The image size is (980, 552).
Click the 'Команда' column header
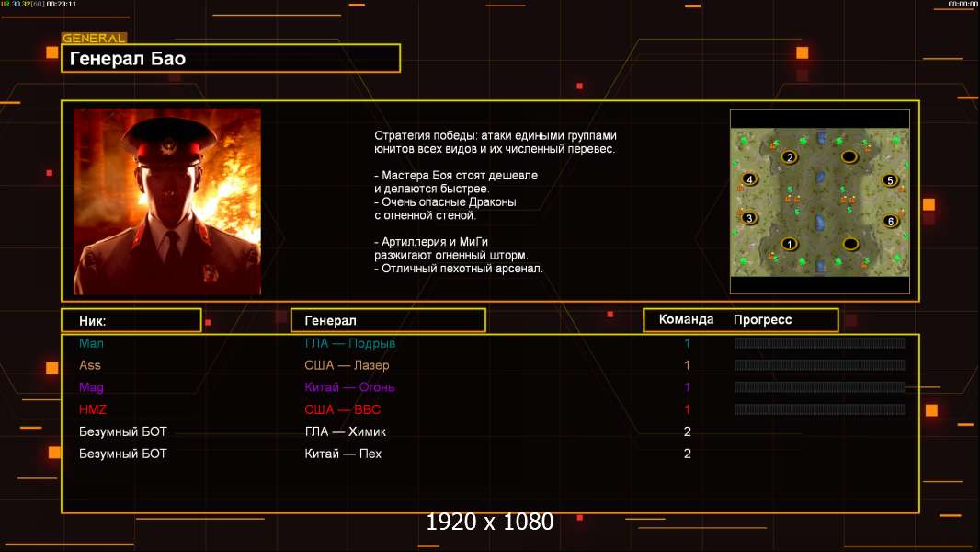[686, 319]
